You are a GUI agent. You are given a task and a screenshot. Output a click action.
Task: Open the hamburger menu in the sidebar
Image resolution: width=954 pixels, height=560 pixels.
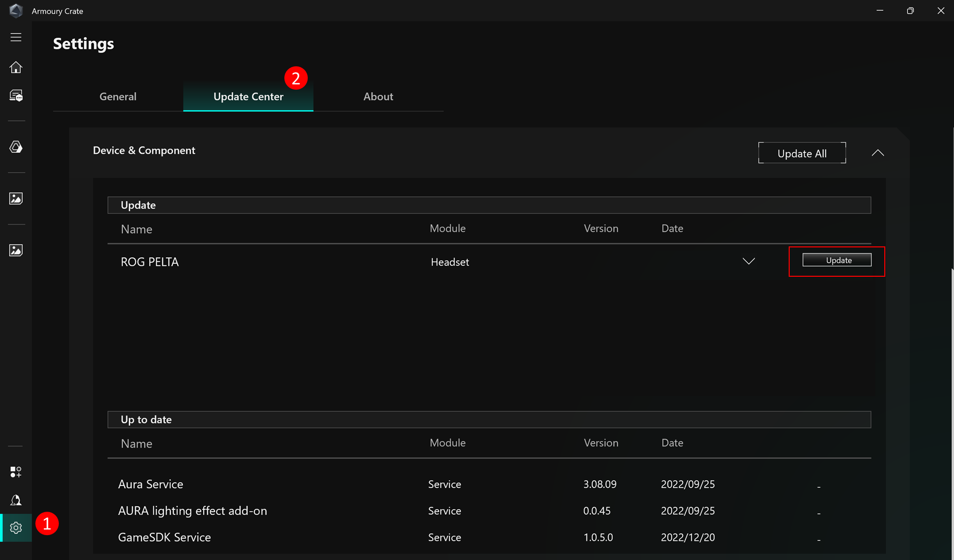[16, 37]
